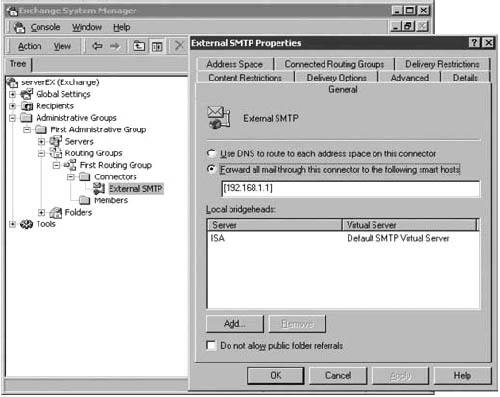Click the Cancel button

coord(338,376)
